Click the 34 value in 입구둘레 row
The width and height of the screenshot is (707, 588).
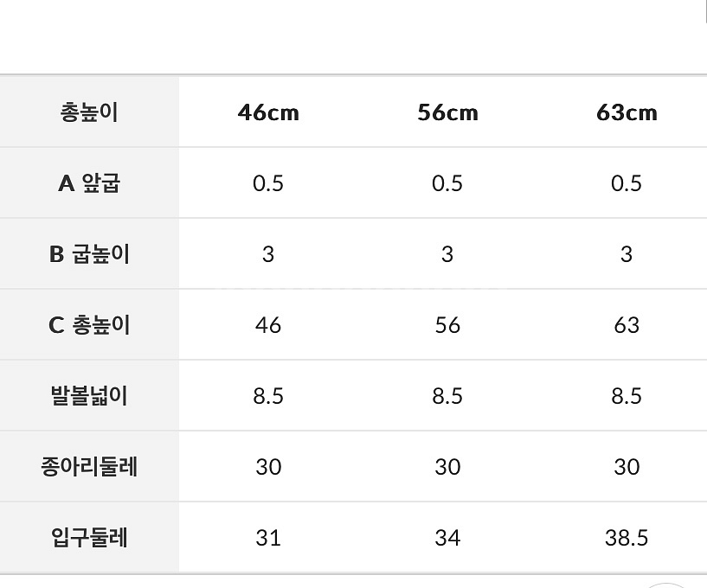point(447,538)
